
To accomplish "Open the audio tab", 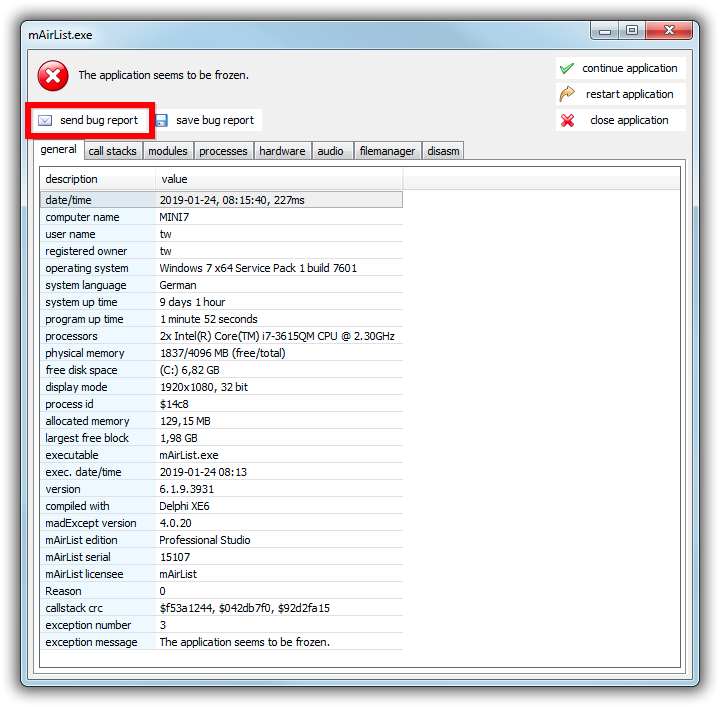I will click(x=330, y=151).
